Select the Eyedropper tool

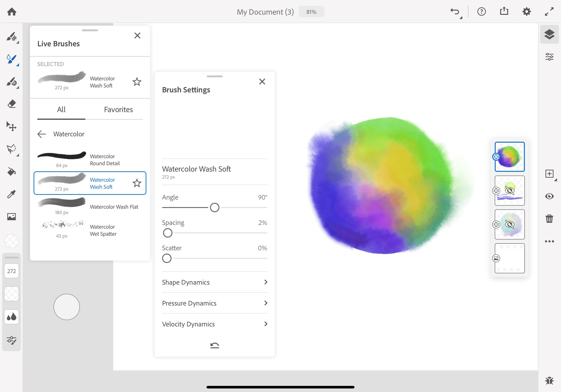pos(11,193)
